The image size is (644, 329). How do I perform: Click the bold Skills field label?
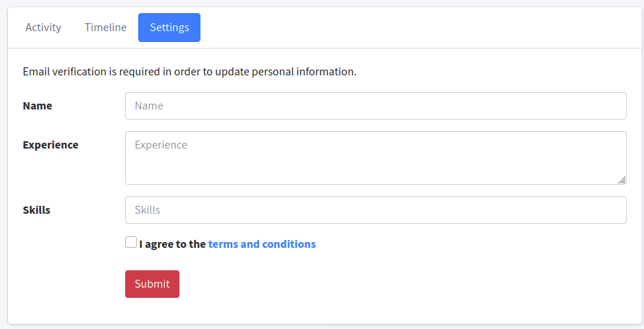(x=37, y=210)
